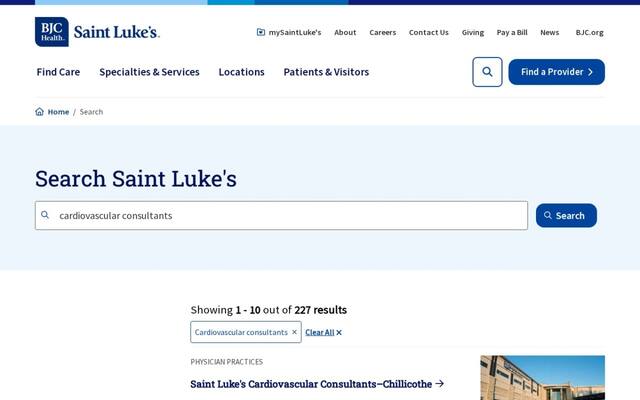Open the Find Care menu
This screenshot has width=640, height=400.
[x=58, y=72]
